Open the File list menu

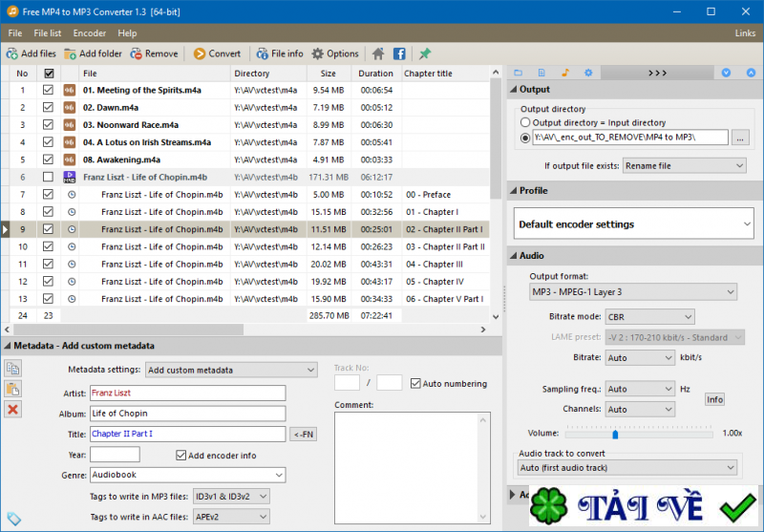(48, 32)
